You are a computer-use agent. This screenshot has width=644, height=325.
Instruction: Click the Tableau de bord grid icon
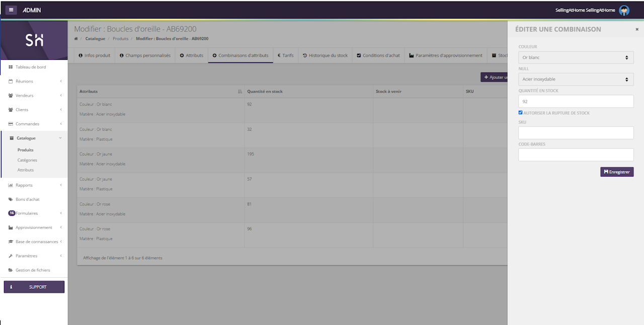tap(11, 67)
